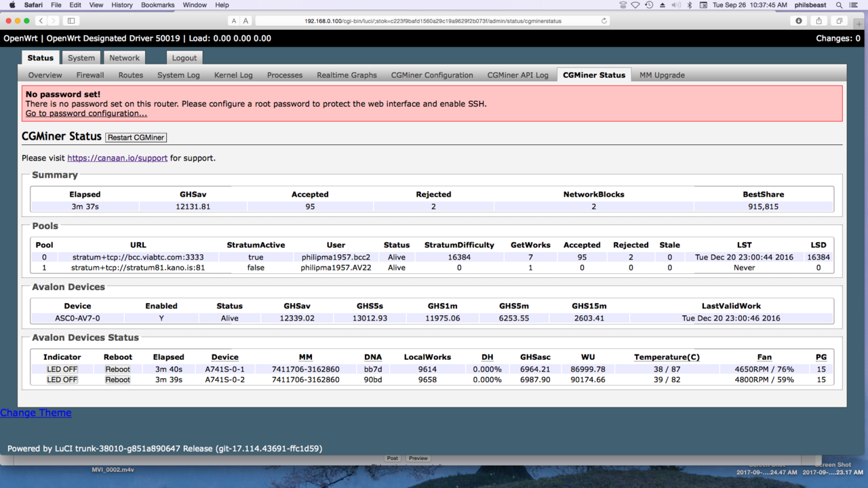
Task: Click the disk-shaped menu bar icon left of Wi-Fi
Action: coord(623,5)
